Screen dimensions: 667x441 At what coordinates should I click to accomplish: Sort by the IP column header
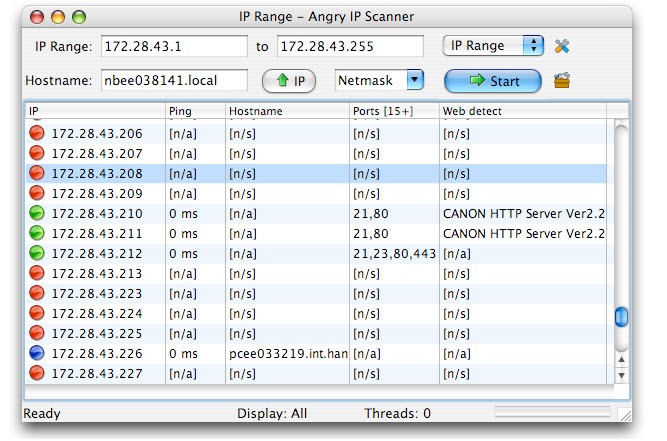coord(95,111)
